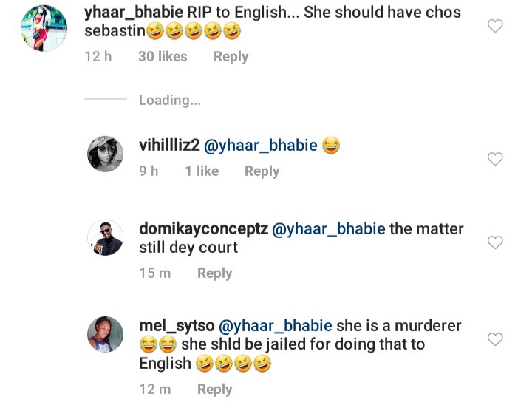Open the yhaar_bhabie username link

point(134,13)
